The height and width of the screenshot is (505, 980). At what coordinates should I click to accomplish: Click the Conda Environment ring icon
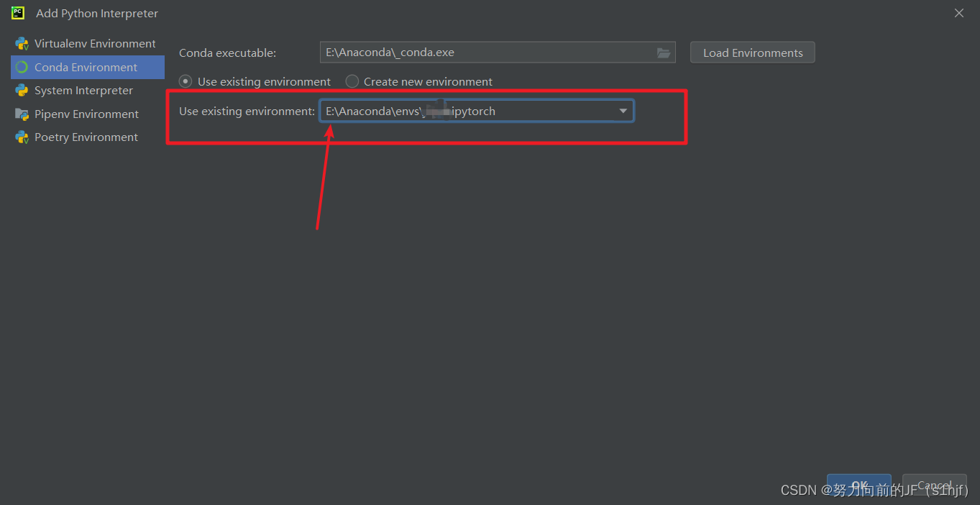tap(22, 68)
